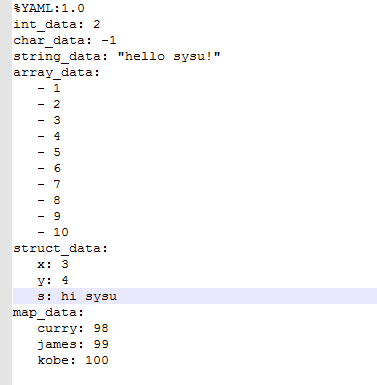Place cursor on 'array_data:' key
This screenshot has height=385, width=377.
click(57, 72)
